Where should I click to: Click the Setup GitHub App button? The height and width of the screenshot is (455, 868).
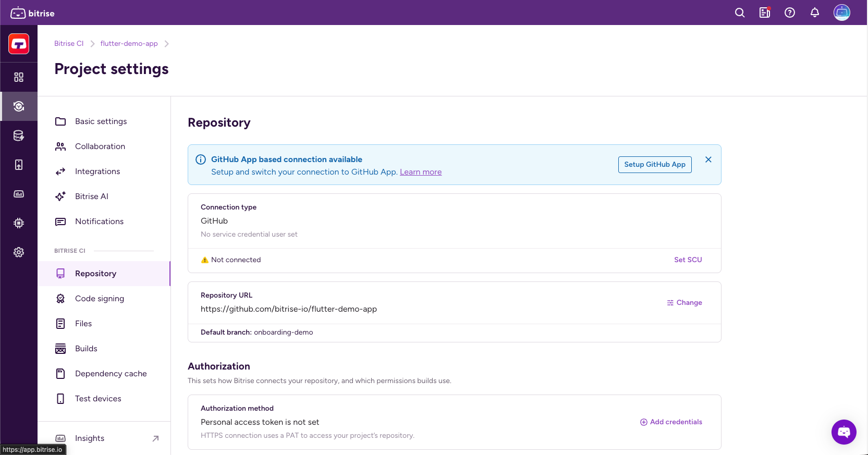point(655,165)
